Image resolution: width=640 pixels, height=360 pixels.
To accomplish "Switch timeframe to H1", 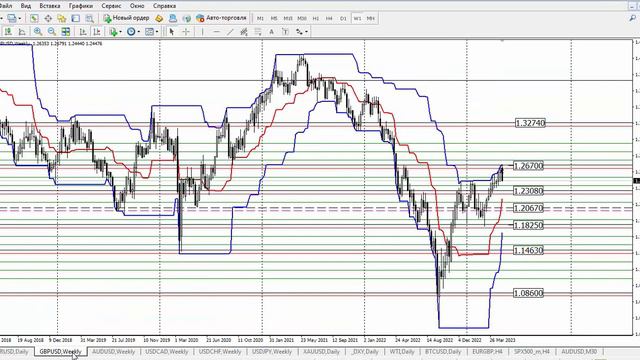I will [x=316, y=18].
